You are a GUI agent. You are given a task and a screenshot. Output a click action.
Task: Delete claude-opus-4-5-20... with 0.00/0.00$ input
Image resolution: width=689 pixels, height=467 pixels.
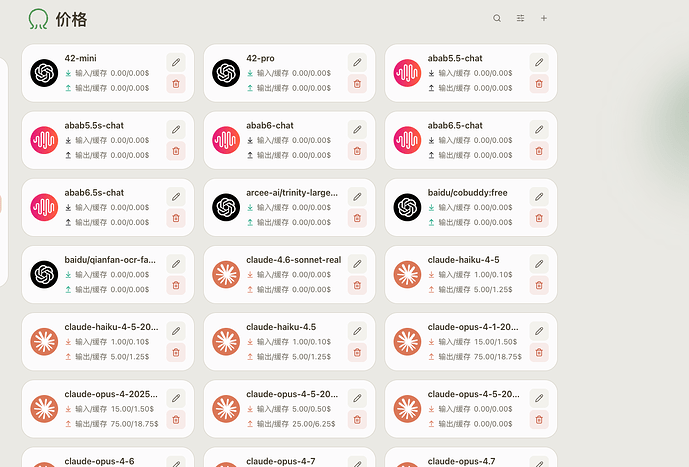coord(539,420)
